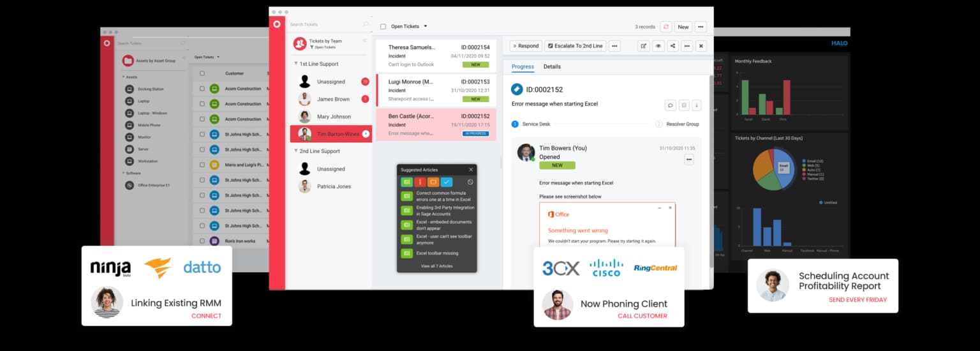Open the ellipsis menu next to Escalate To 2nd Line
This screenshot has width=980, height=351.
(614, 46)
